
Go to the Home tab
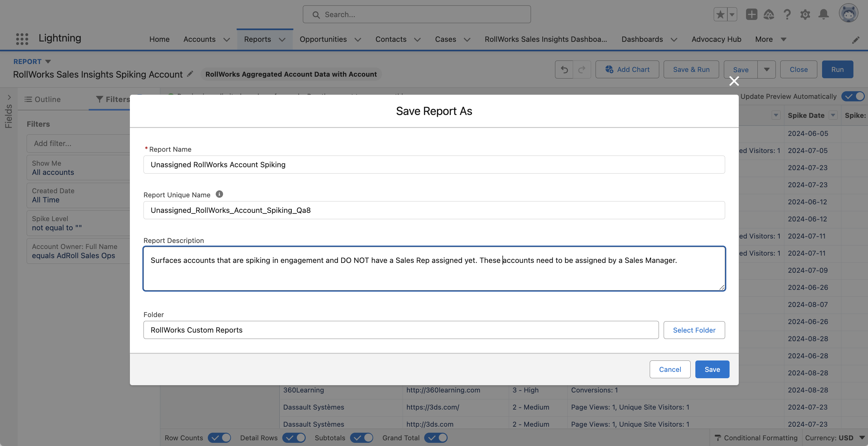(x=159, y=39)
